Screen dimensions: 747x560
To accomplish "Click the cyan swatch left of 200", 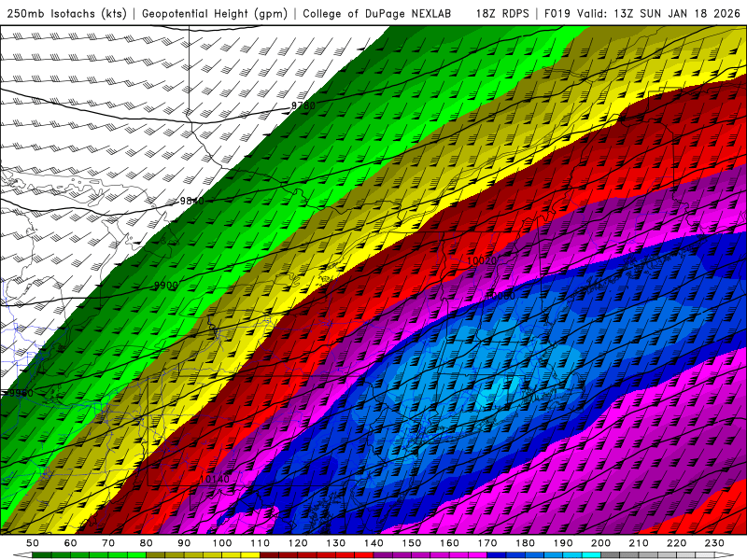I will pos(591,555).
